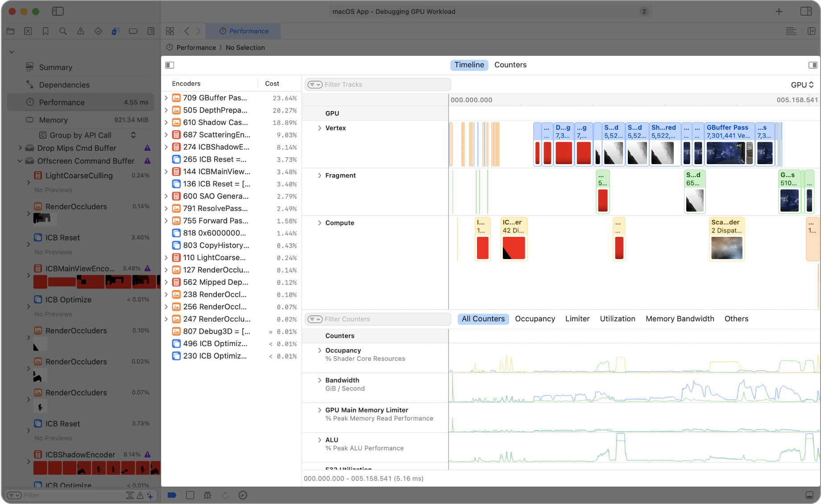Image resolution: width=821 pixels, height=504 pixels.
Task: Click the blue GPU spray navigator icon
Action: coord(116,31)
